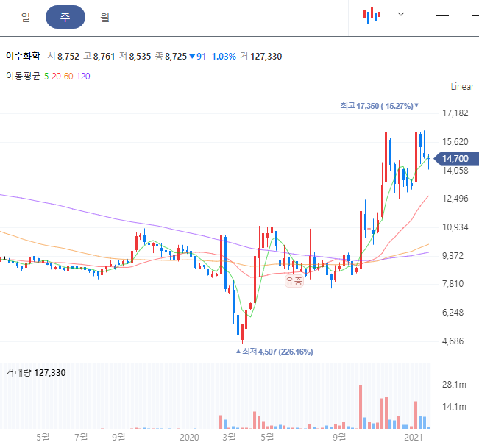Click the 28.1m volume axis label
Viewport: 479px width, 448px height.
pos(454,384)
